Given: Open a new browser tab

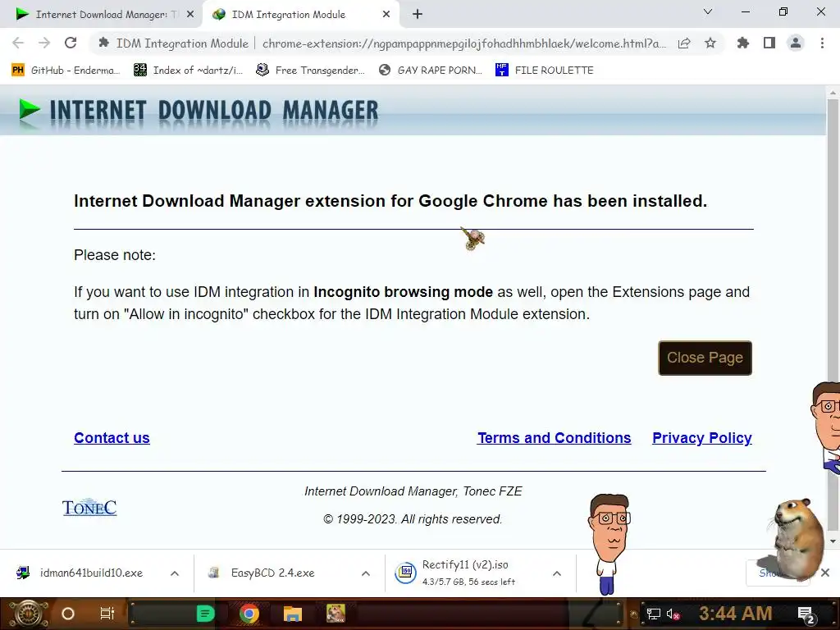Looking at the screenshot, I should point(418,15).
